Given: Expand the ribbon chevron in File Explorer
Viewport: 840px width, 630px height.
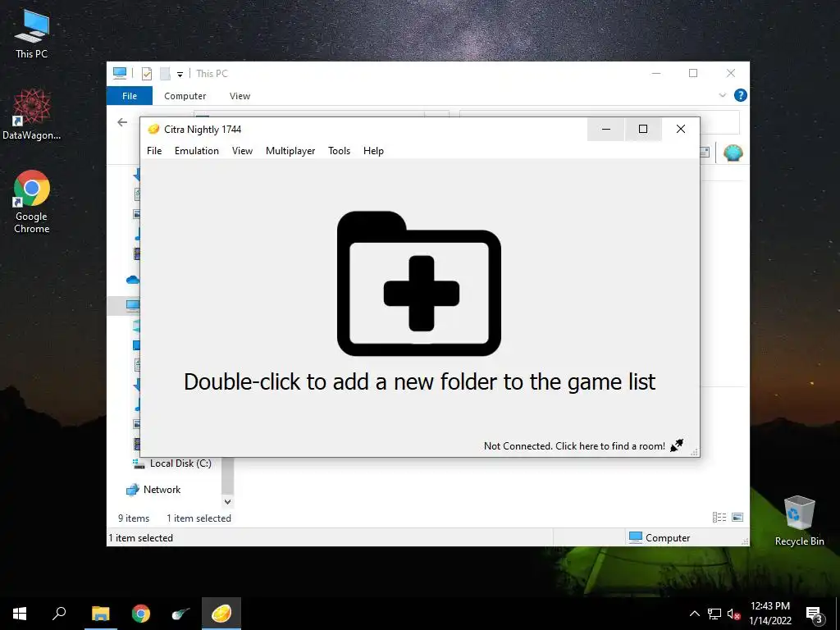Looking at the screenshot, I should tap(722, 95).
